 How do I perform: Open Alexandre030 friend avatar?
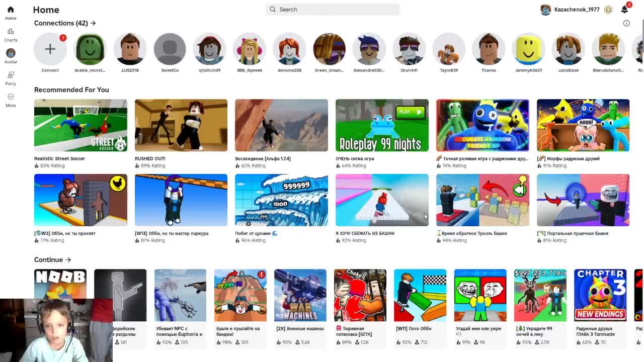369,49
